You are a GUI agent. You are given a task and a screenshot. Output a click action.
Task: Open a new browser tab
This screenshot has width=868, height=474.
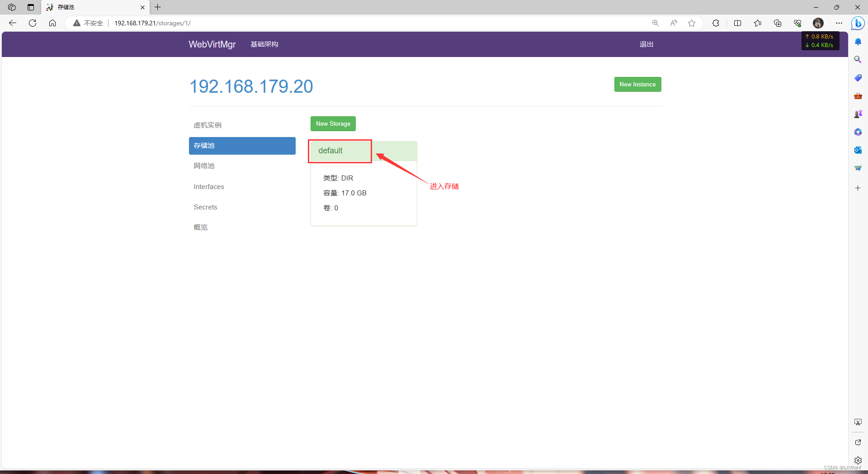pos(158,7)
